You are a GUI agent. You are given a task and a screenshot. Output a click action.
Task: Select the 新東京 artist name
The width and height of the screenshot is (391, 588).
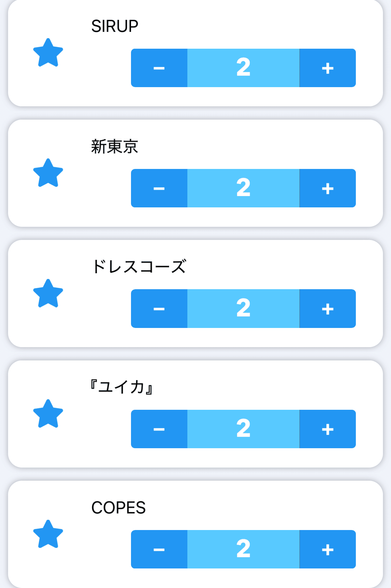(114, 146)
